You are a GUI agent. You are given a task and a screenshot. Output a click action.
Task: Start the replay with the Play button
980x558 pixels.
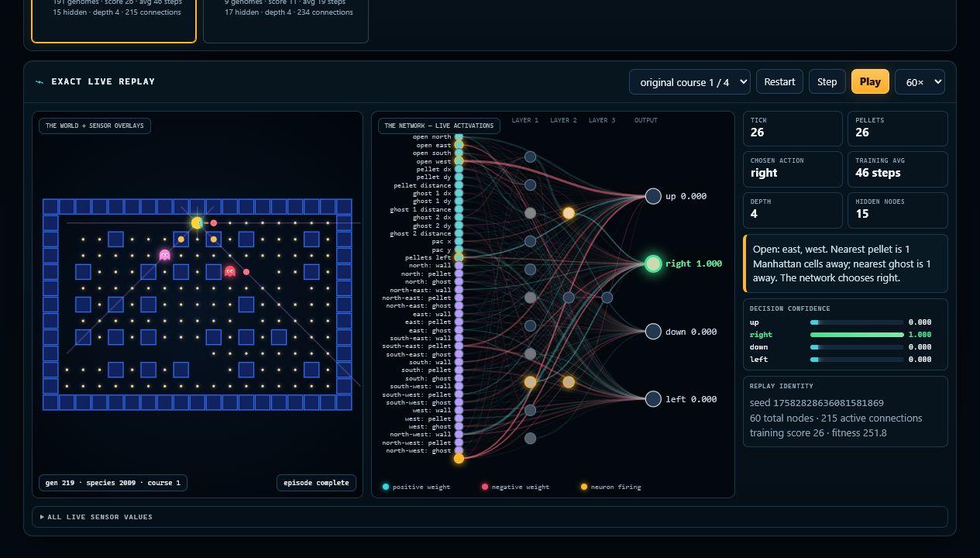[870, 81]
